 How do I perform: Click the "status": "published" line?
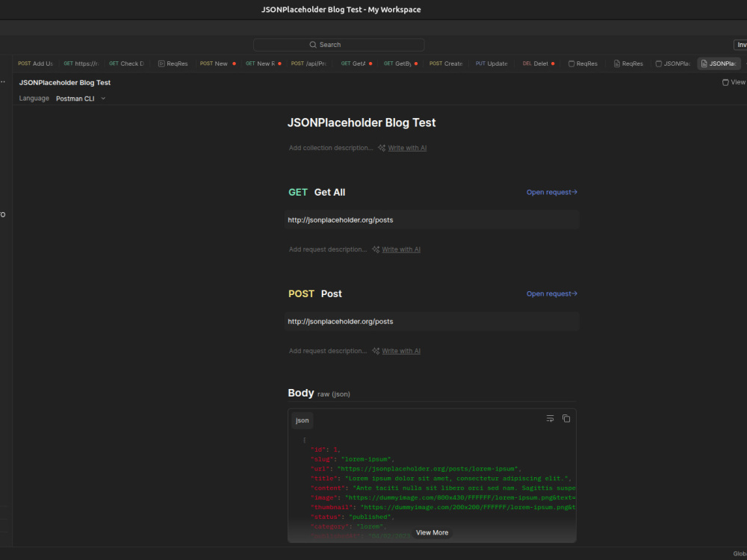tap(353, 517)
